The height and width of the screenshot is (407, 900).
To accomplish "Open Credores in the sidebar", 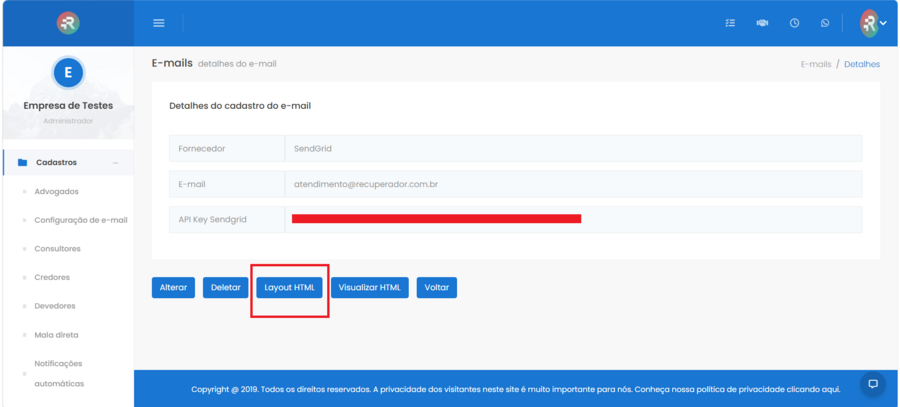I will click(52, 277).
